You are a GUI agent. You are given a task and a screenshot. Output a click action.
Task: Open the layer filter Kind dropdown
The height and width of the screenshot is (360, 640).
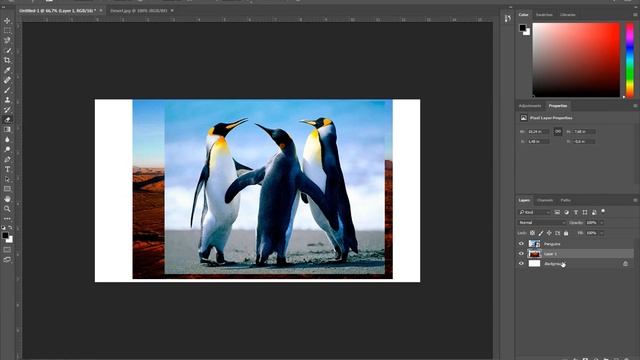[x=534, y=212]
